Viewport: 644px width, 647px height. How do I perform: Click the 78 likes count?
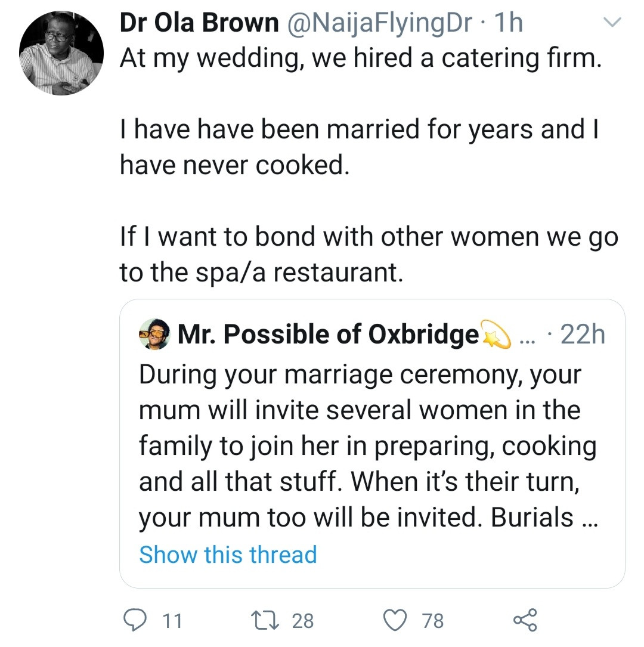coord(433,621)
